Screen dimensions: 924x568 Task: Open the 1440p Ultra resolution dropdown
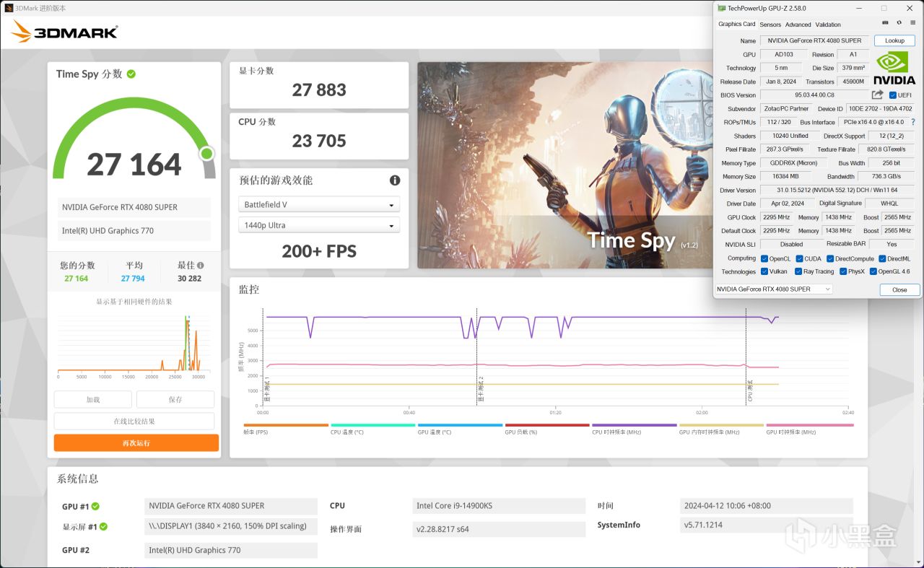[319, 226]
